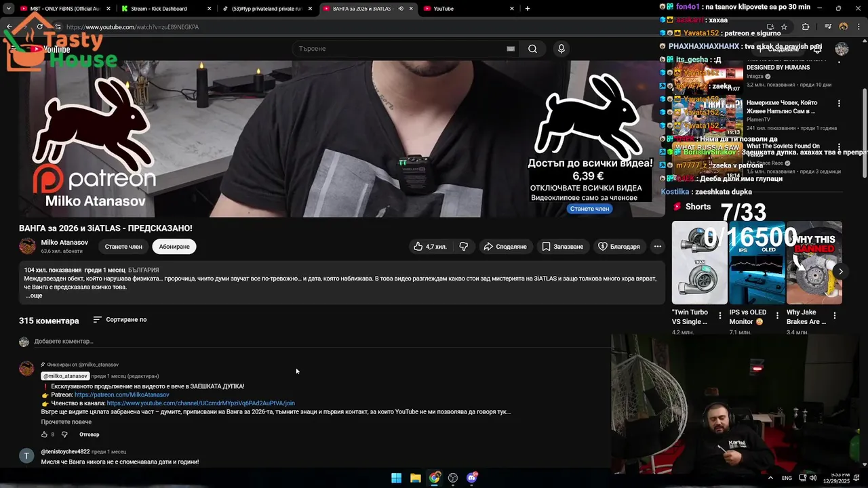This screenshot has width=868, height=488.
Task: Toggle system volume icon in tray
Action: click(812, 478)
